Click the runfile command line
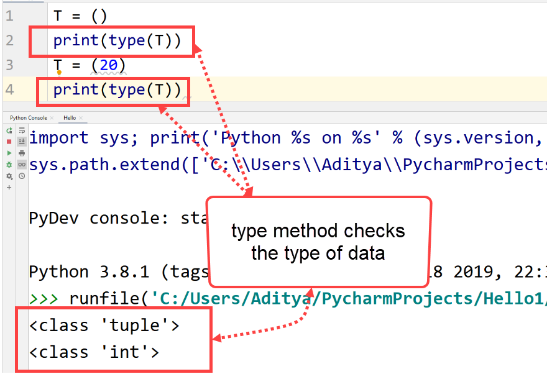 click(x=288, y=299)
